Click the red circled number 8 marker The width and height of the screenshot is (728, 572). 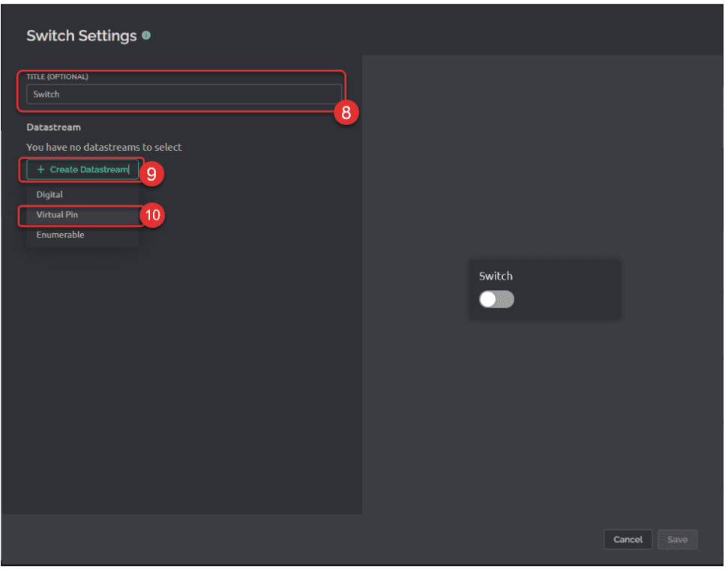click(346, 112)
